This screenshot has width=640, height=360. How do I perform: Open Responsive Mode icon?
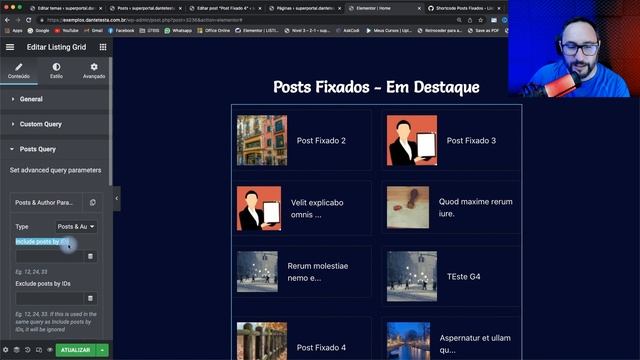[x=39, y=350]
